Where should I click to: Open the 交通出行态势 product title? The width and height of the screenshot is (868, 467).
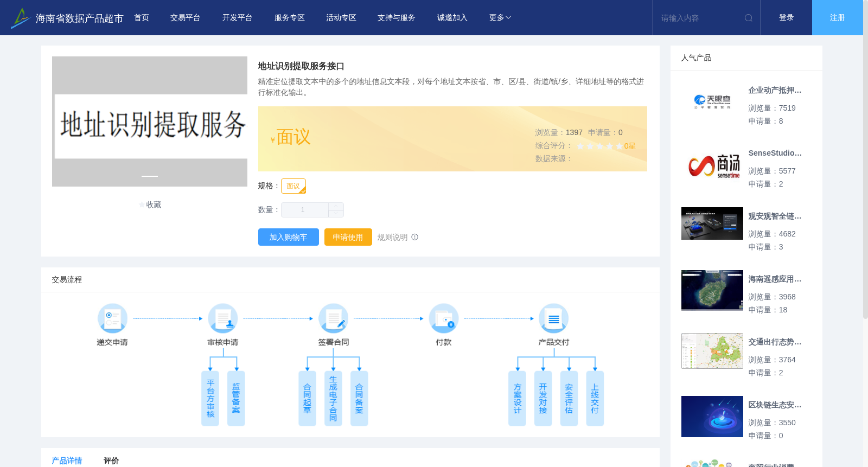click(775, 342)
